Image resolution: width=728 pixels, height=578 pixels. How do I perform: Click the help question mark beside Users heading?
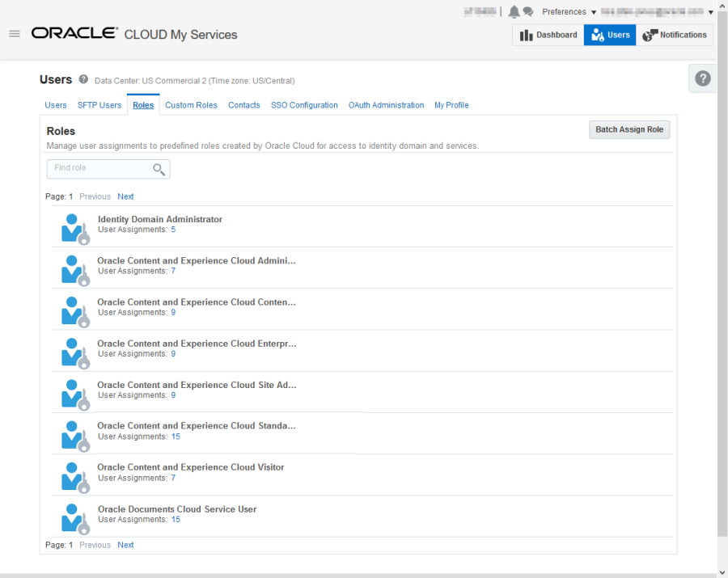coord(83,79)
